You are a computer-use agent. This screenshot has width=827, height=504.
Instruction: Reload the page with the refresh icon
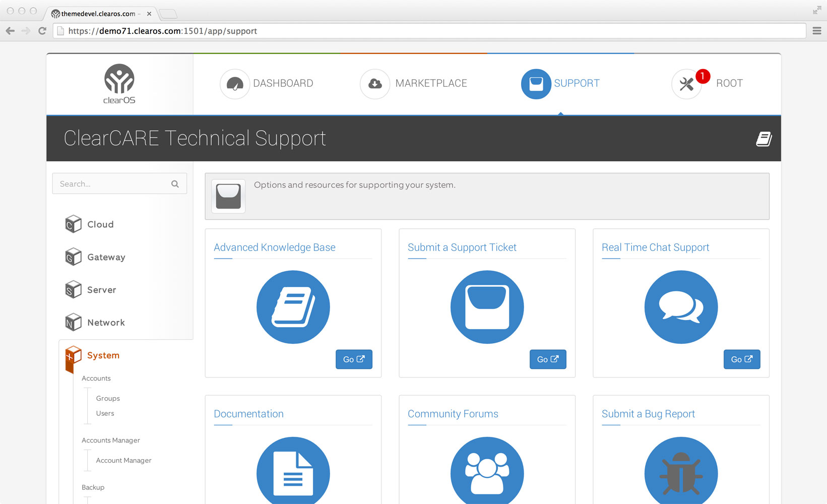[x=42, y=31]
